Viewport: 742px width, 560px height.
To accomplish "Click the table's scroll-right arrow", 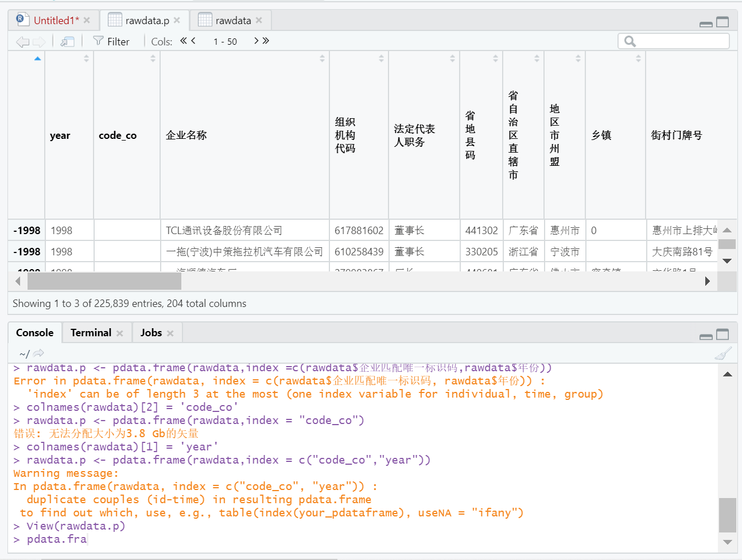I will point(708,281).
